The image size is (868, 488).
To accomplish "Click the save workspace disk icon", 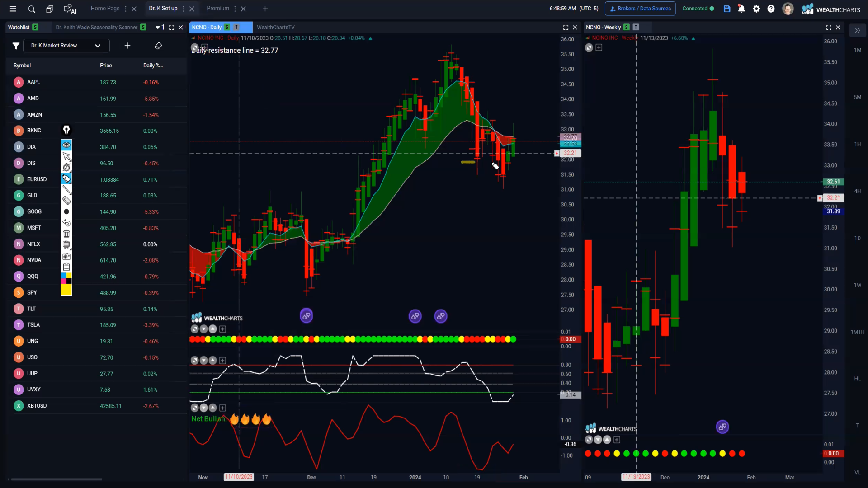I will click(727, 9).
